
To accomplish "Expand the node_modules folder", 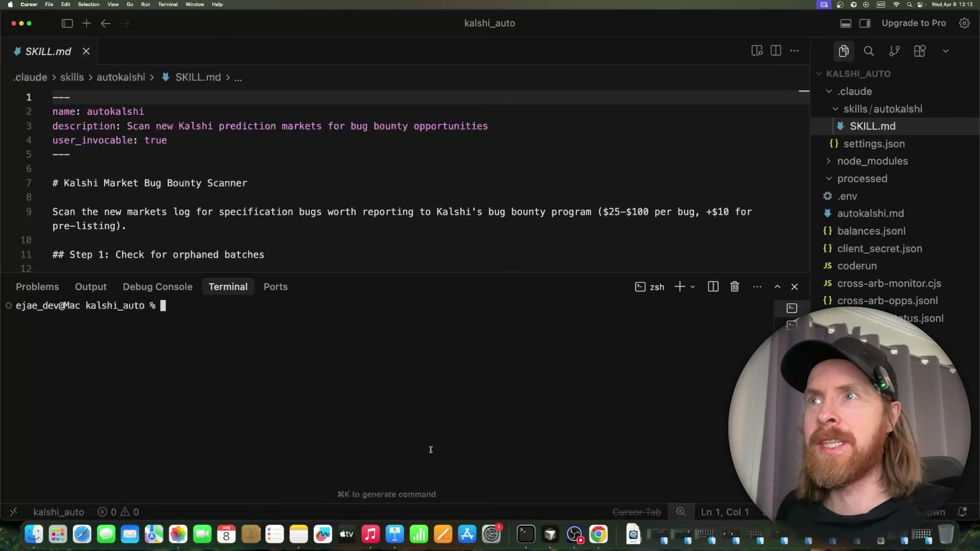I will click(x=829, y=161).
